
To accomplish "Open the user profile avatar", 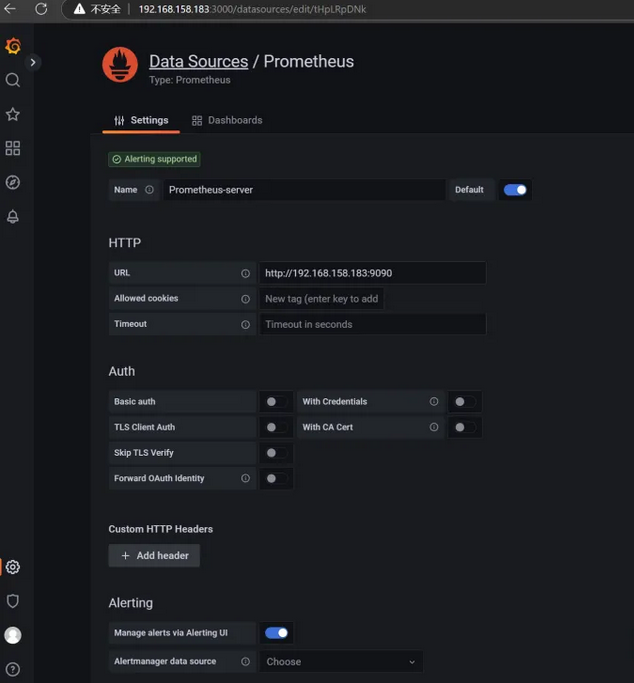I will pos(13,635).
